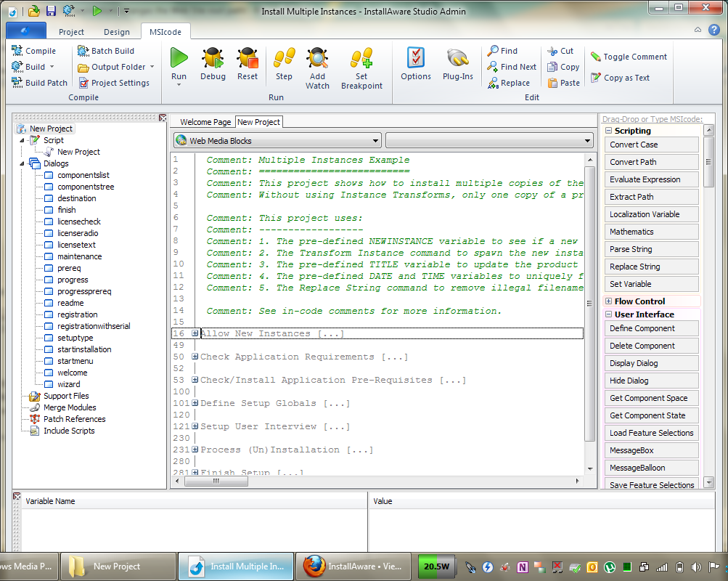Click the Display Dialog command button
The image size is (728, 581).
[651, 362]
